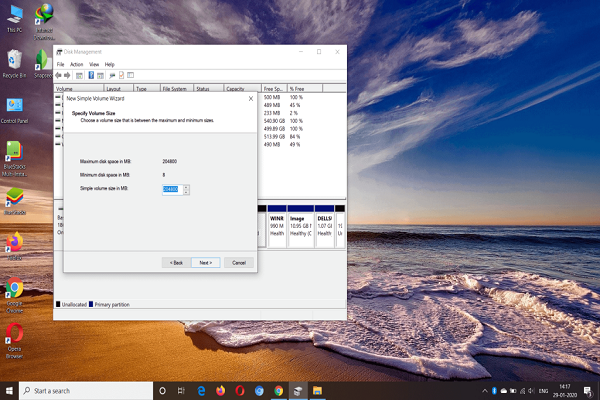
Task: Click the back arrow in Disk Management toolbar
Action: (60, 75)
